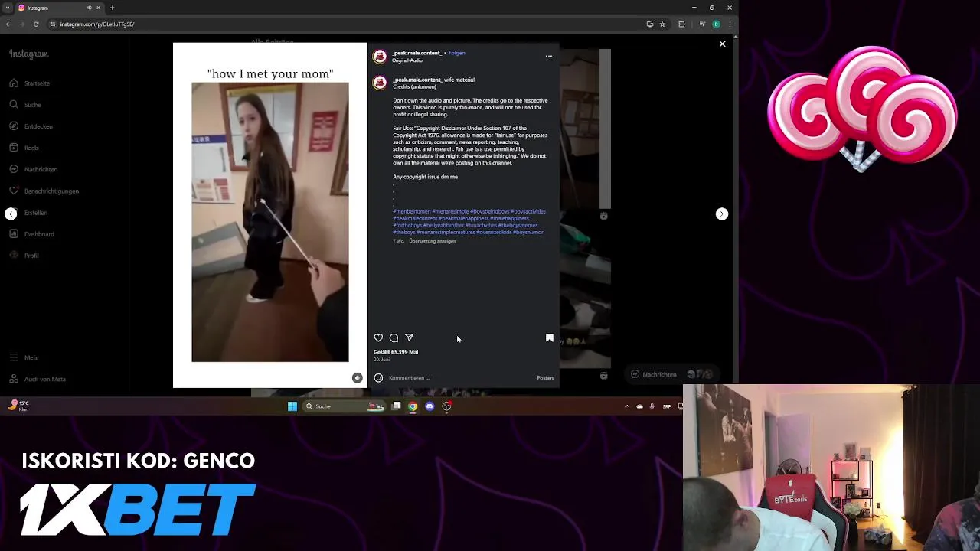Viewport: 980px width, 551px height.
Task: Bookmark this page with the star icon
Action: 662,24
